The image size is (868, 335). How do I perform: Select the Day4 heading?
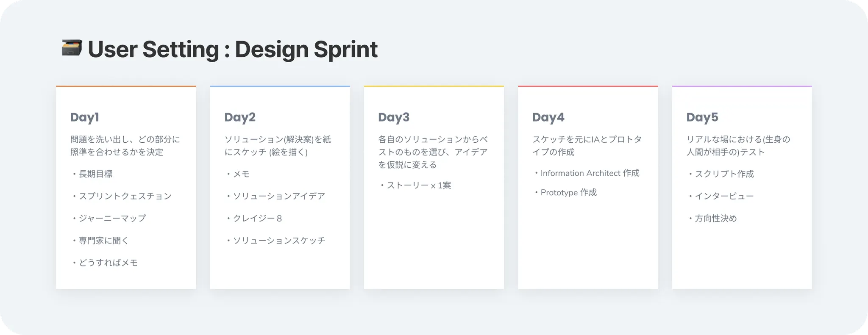coord(548,117)
